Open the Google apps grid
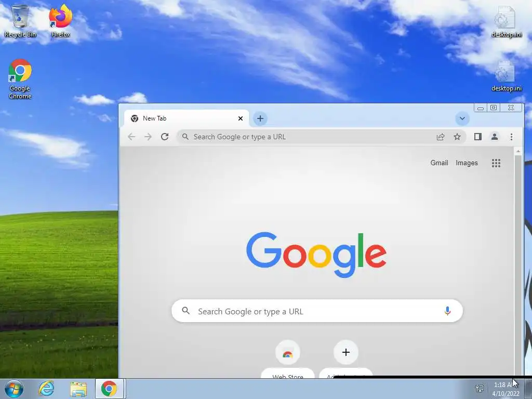This screenshot has height=399, width=532. (496, 163)
